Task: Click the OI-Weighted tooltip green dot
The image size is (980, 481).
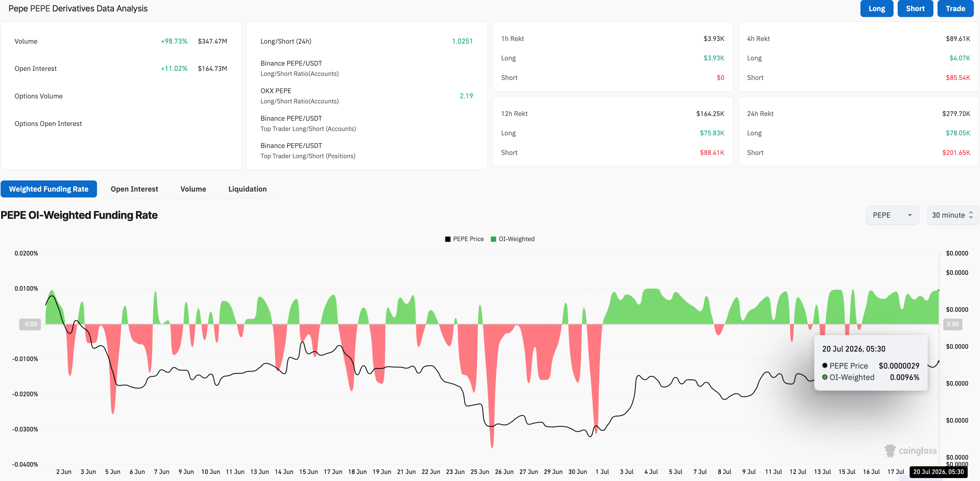Action: pos(825,377)
